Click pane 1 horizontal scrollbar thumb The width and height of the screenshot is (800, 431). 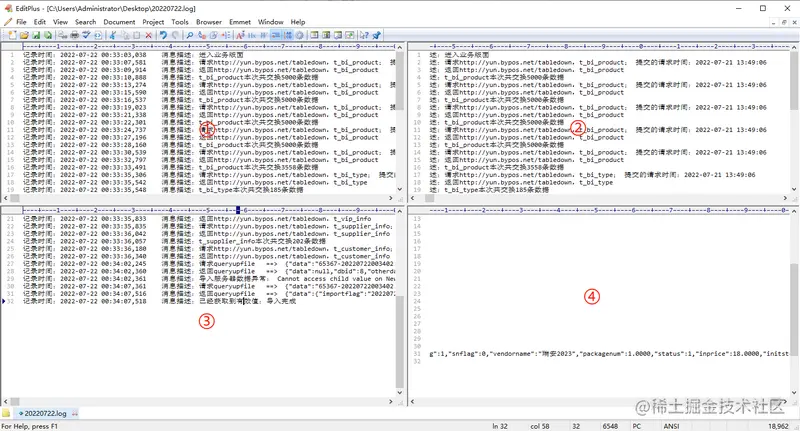15,198
